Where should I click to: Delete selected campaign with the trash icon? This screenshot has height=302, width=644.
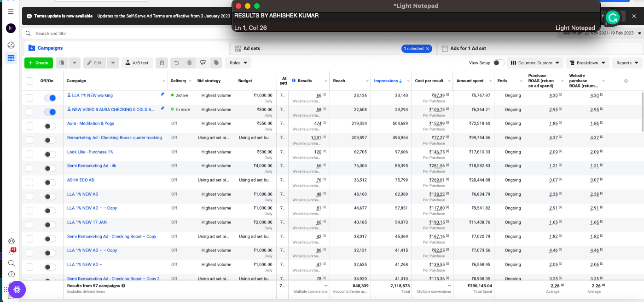click(x=189, y=63)
